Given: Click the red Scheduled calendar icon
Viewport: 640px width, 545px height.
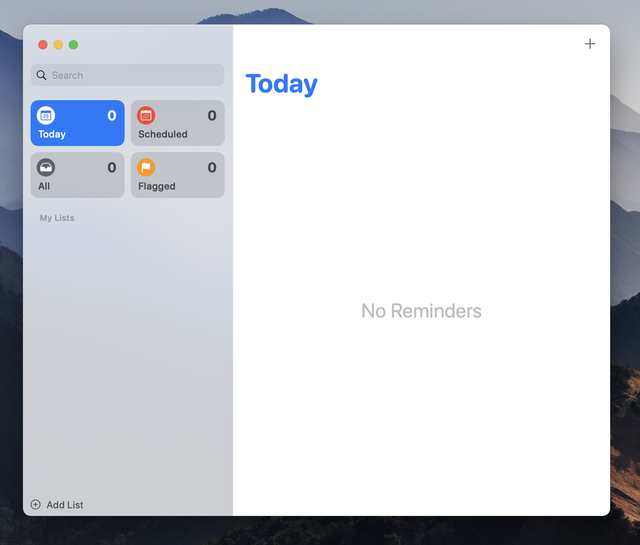Looking at the screenshot, I should (x=146, y=116).
